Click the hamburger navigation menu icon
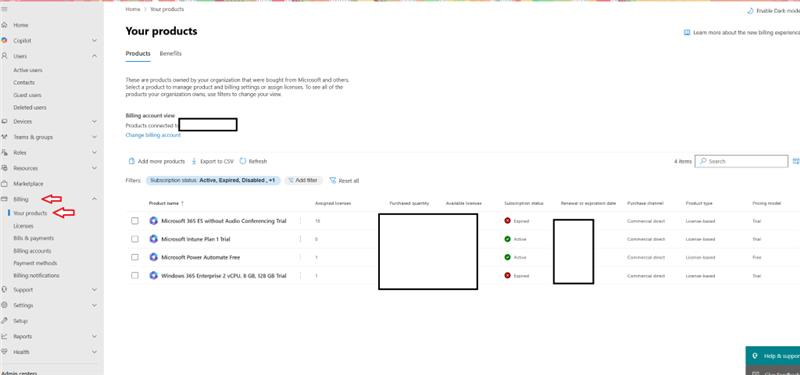800x375 pixels. 5,9
